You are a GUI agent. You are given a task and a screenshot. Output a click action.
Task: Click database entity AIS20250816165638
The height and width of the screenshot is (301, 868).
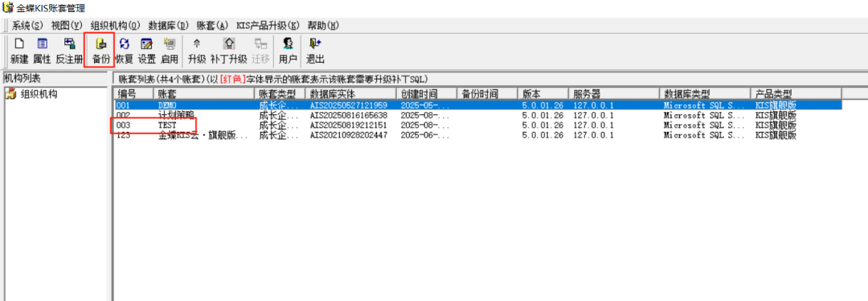[348, 115]
